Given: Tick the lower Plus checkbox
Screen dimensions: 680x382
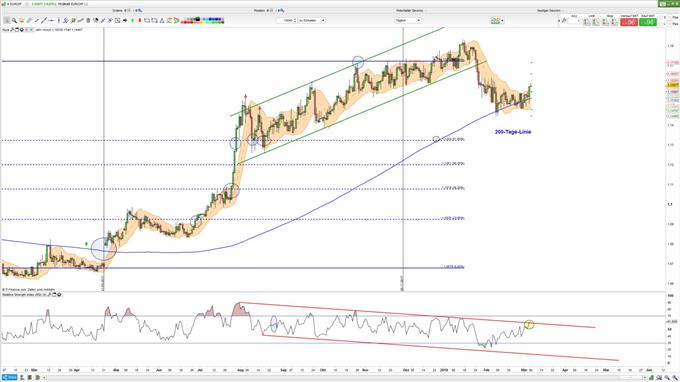Looking at the screenshot, I should [670, 23].
